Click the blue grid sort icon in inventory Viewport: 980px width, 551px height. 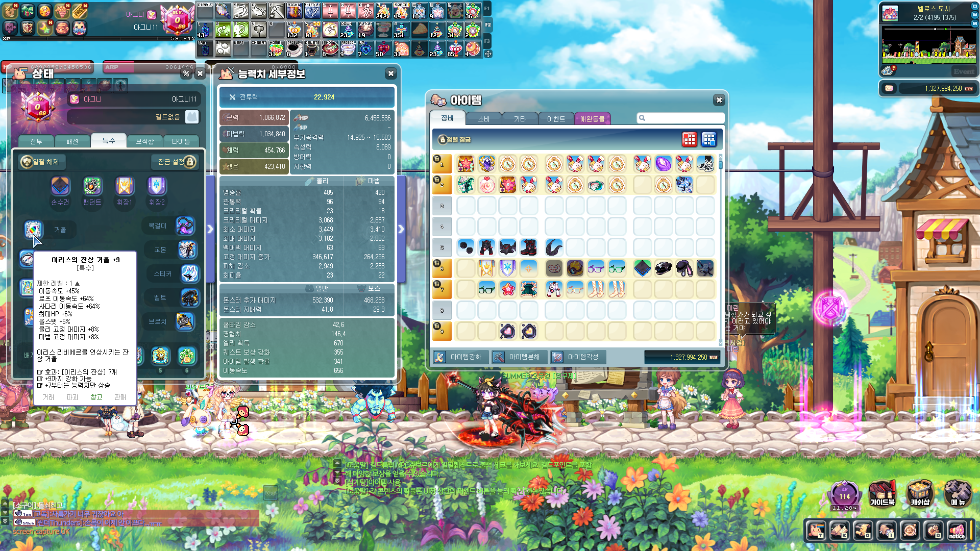(x=709, y=139)
